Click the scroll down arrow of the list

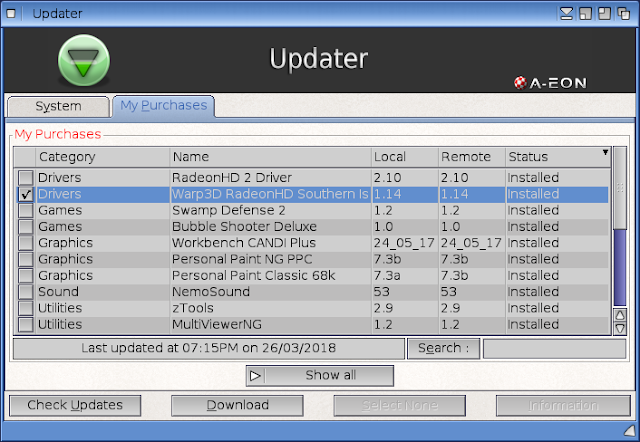pos(620,328)
